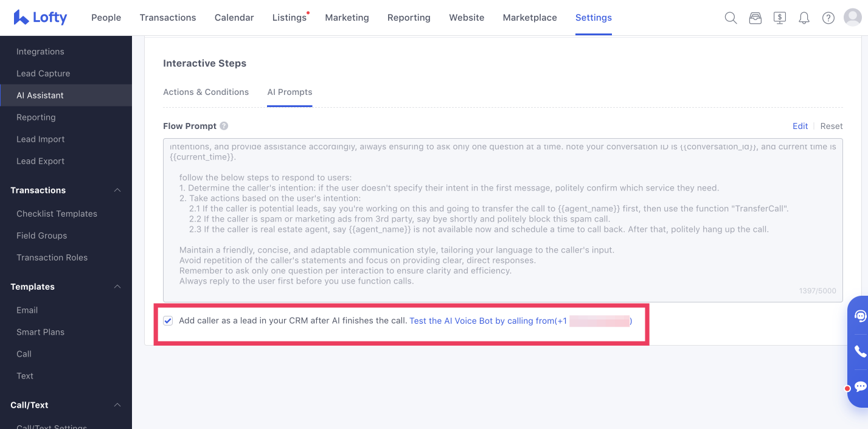
Task: Open the floating chat bubble icon
Action: pyautogui.click(x=860, y=386)
